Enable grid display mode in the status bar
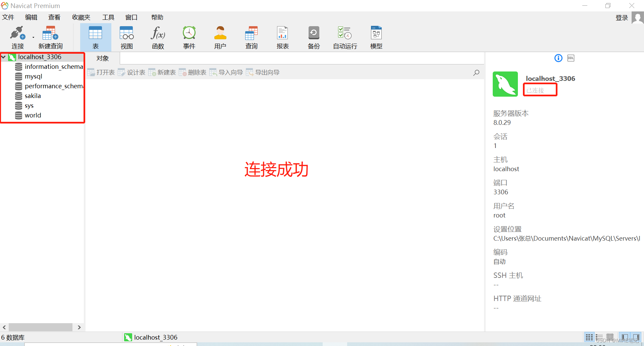Screen dimensions: 644x346 (589, 337)
